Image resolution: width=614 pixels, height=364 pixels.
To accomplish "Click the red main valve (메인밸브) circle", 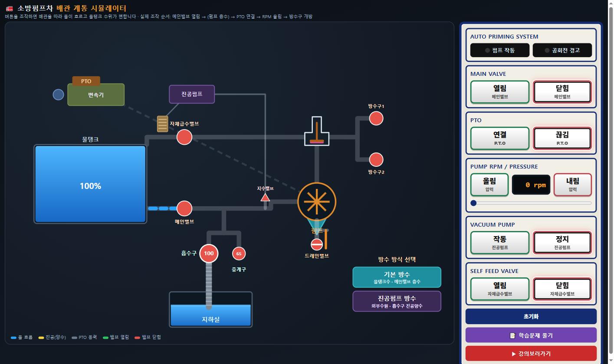I will tap(184, 208).
